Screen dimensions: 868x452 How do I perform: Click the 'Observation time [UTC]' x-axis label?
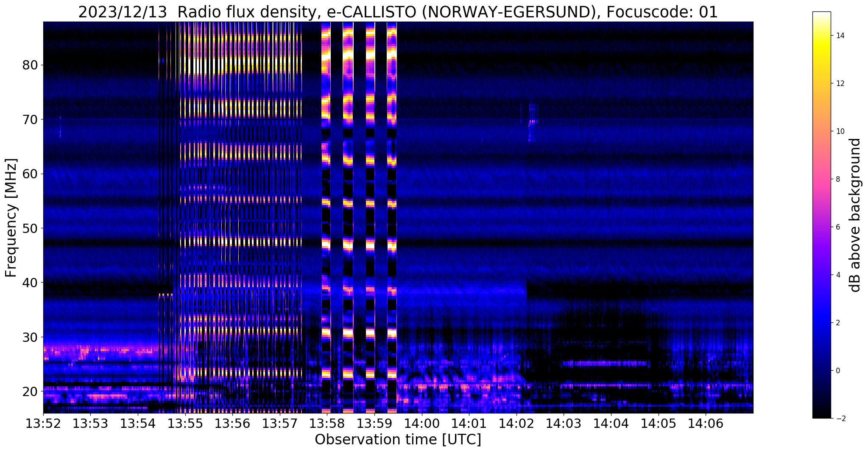tap(398, 440)
